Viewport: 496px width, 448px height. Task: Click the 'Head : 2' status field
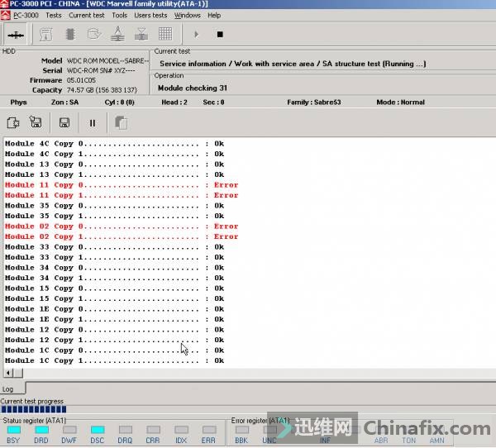point(174,102)
